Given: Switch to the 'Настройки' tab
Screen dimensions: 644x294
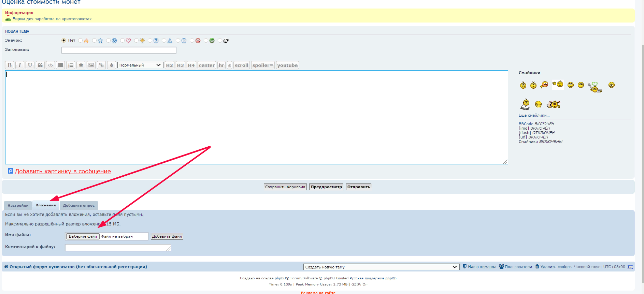Looking at the screenshot, I should point(18,205).
